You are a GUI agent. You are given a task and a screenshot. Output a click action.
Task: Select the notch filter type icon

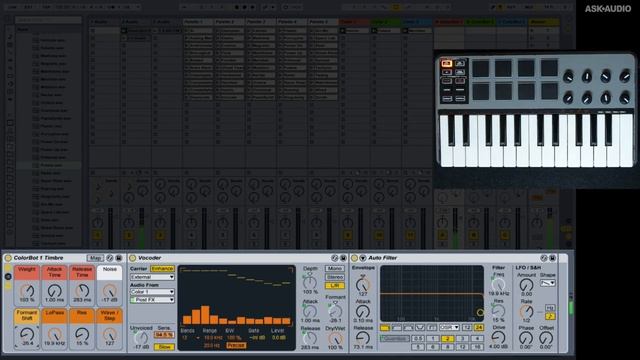point(420,328)
